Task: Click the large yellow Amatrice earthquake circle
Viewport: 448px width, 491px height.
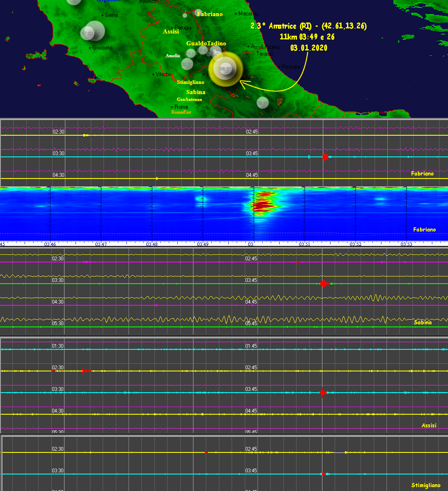Action: [225, 69]
